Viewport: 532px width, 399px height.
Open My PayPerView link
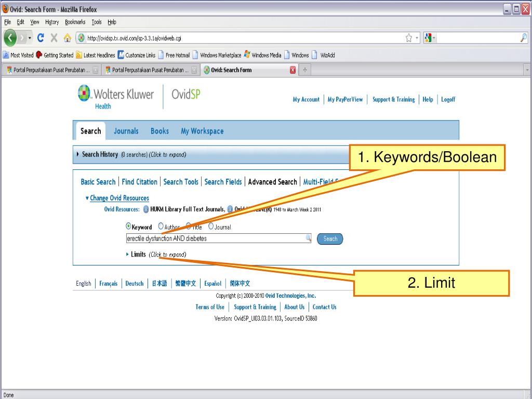point(345,99)
